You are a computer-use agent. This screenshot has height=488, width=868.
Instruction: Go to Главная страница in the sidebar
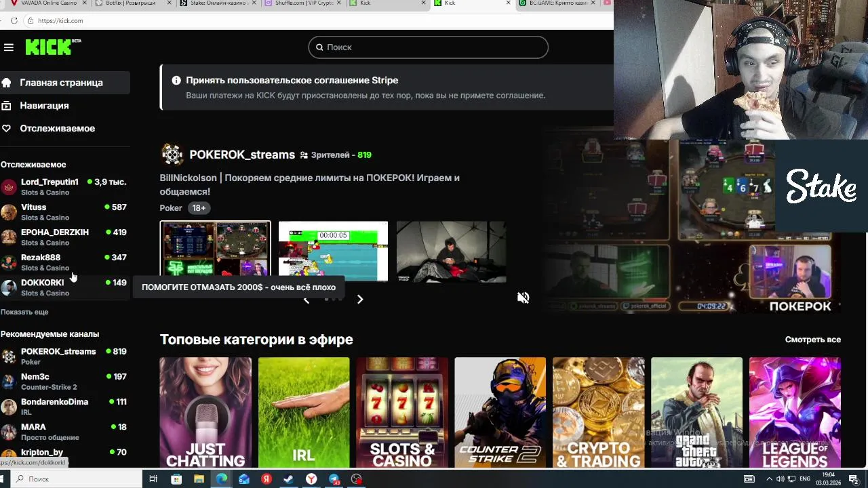point(65,83)
